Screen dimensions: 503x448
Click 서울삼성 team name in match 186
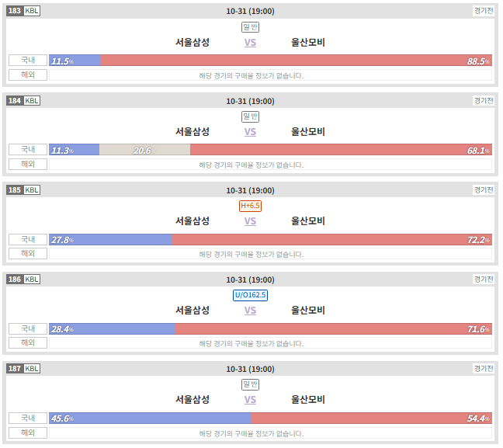193,311
